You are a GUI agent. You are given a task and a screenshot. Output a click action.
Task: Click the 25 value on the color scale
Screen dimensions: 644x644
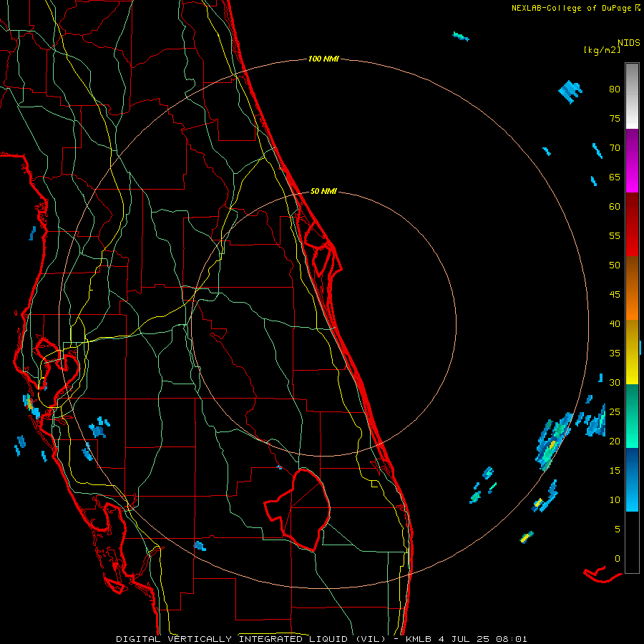point(615,412)
